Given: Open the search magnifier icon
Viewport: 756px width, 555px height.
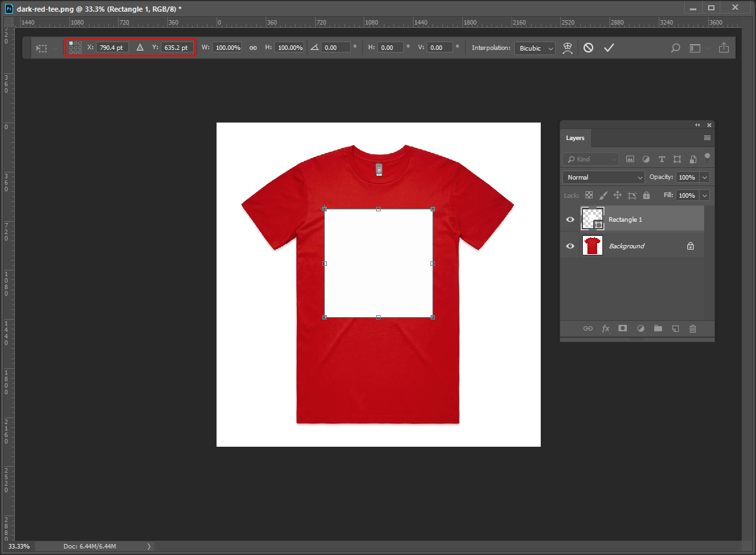Looking at the screenshot, I should 676,48.
